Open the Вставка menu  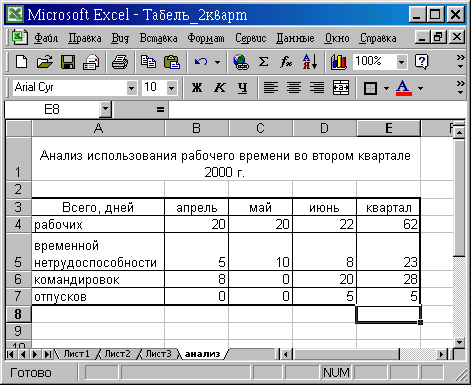coord(158,38)
